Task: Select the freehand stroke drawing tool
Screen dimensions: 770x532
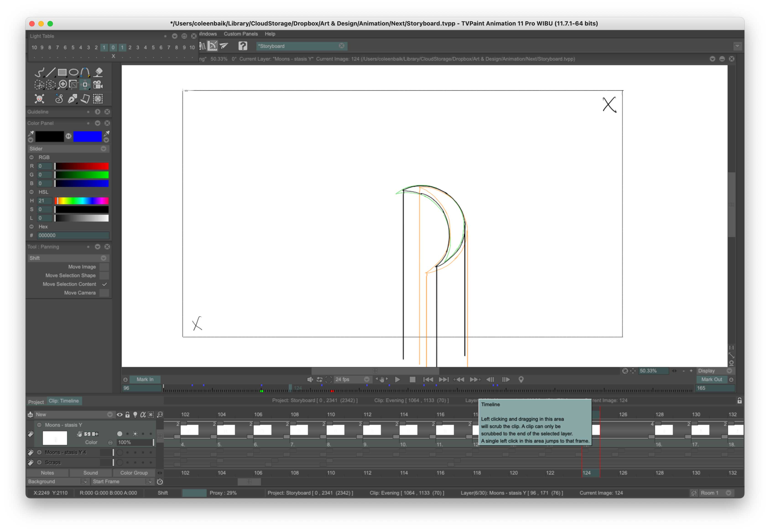Action: tap(39, 72)
